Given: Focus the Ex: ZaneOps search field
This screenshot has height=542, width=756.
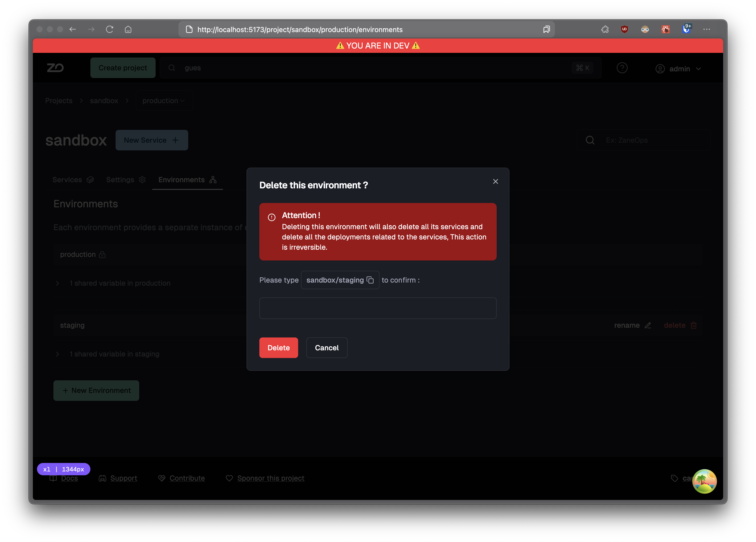Looking at the screenshot, I should 644,140.
